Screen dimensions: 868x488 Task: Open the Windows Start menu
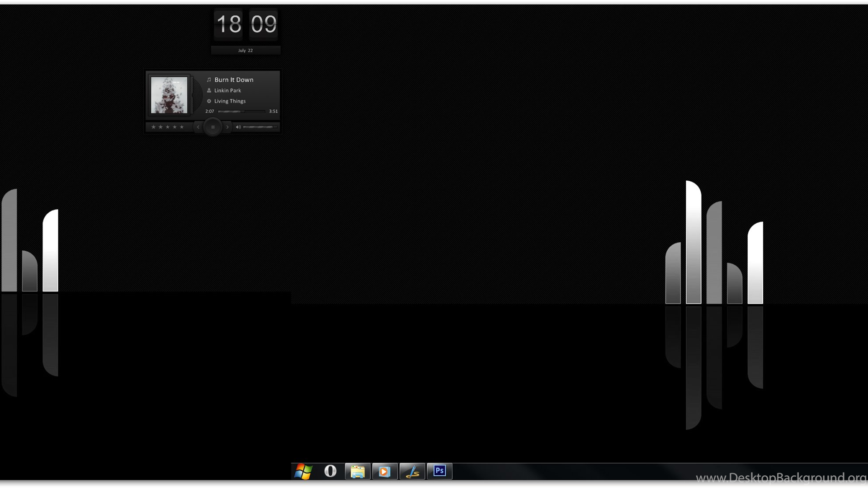pos(303,471)
